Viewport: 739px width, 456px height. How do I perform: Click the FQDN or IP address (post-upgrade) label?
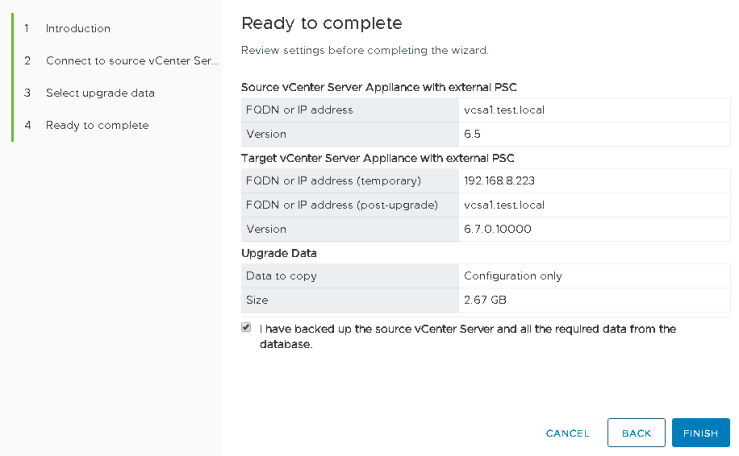(x=341, y=205)
